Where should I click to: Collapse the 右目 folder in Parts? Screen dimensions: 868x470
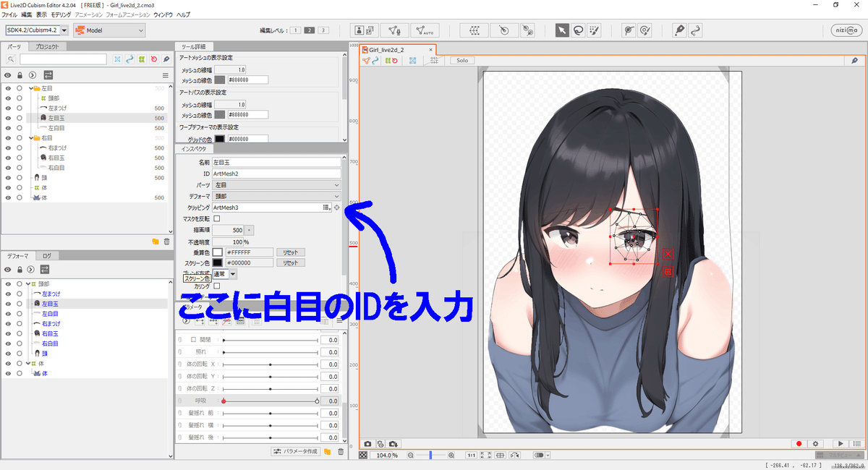point(30,137)
